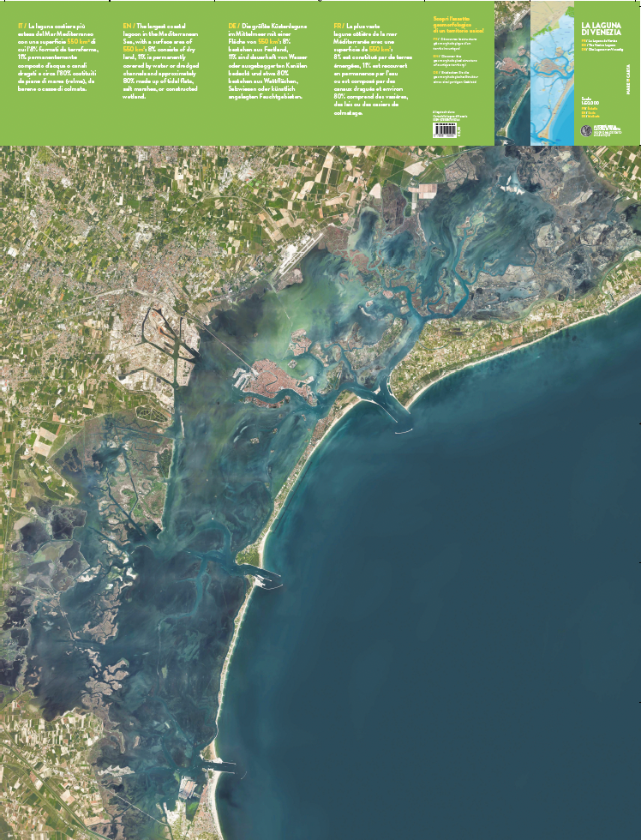Click the ISBN text above the barcode
The image size is (641, 840).
point(446,121)
